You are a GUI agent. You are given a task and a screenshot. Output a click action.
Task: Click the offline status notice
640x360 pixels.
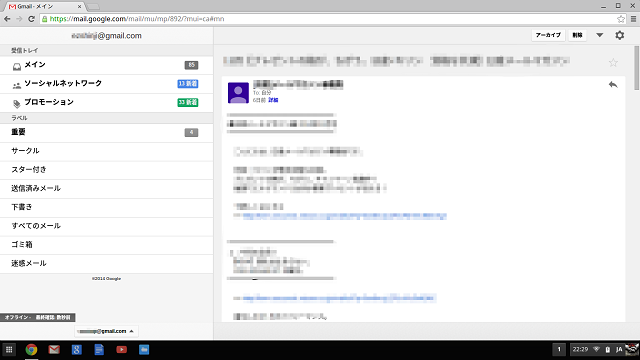point(38,317)
